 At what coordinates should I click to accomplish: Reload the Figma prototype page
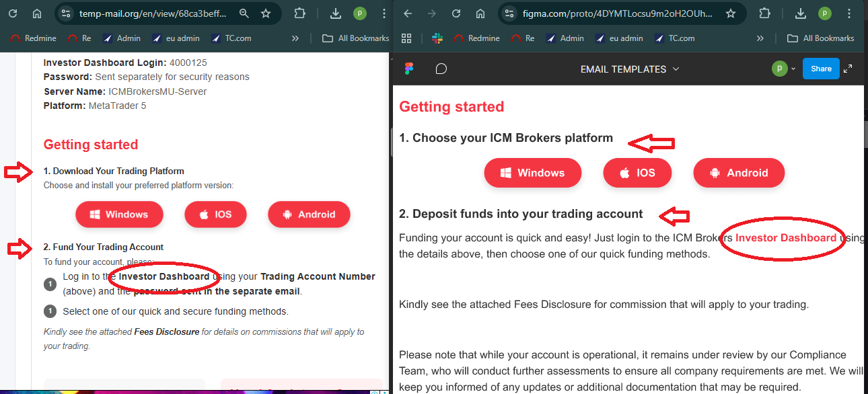456,13
